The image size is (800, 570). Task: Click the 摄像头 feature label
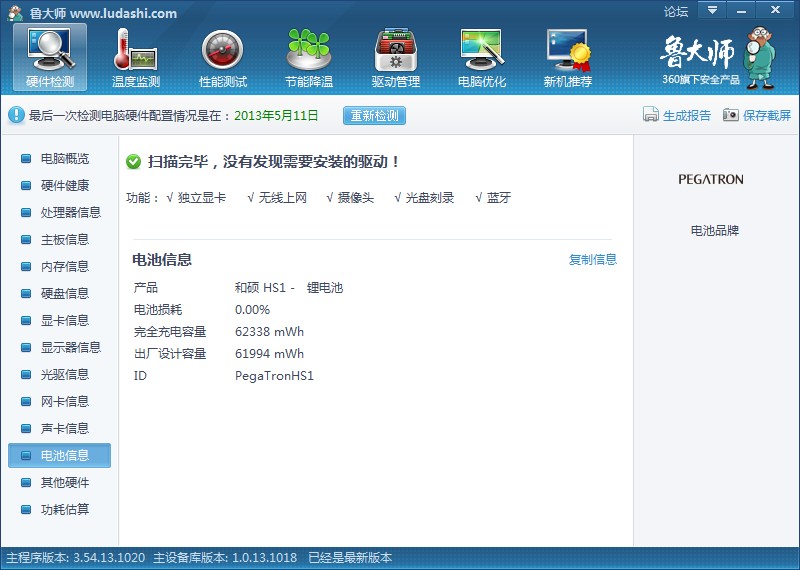tap(356, 197)
